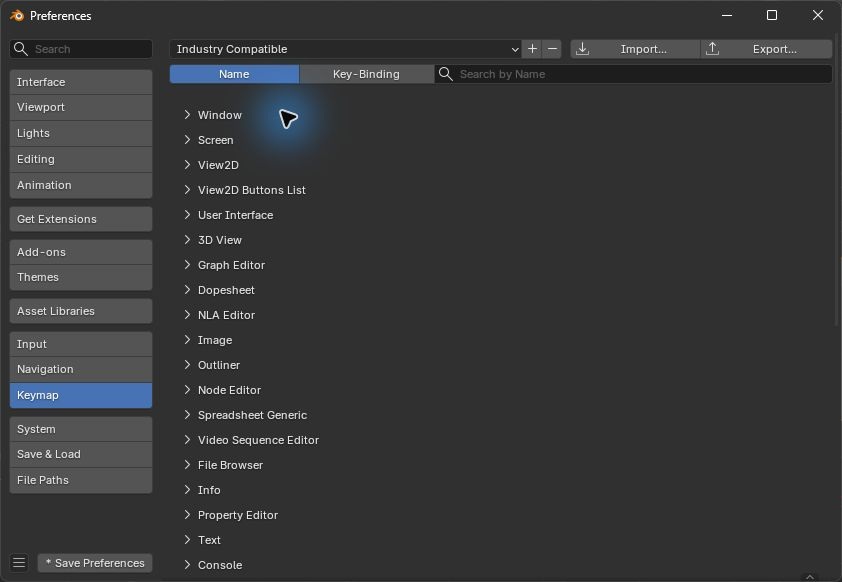Expand the Spreadsheet Generic section
The image size is (842, 582).
point(187,414)
